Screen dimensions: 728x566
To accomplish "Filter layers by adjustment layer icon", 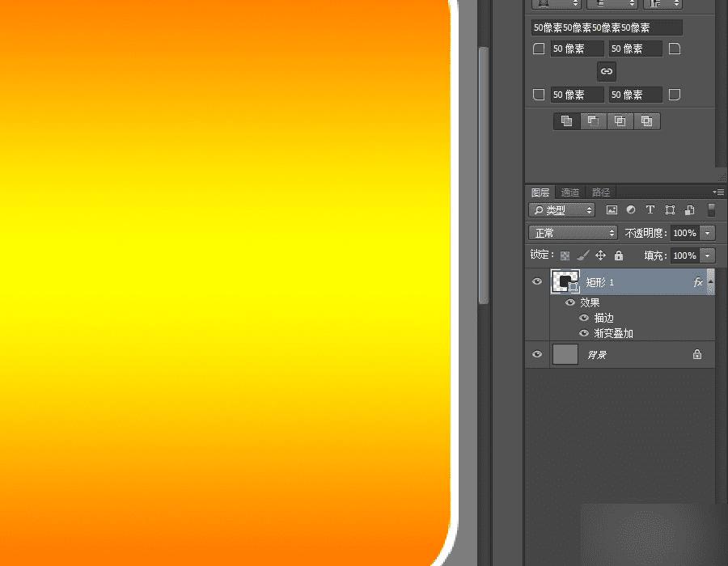I will click(631, 209).
